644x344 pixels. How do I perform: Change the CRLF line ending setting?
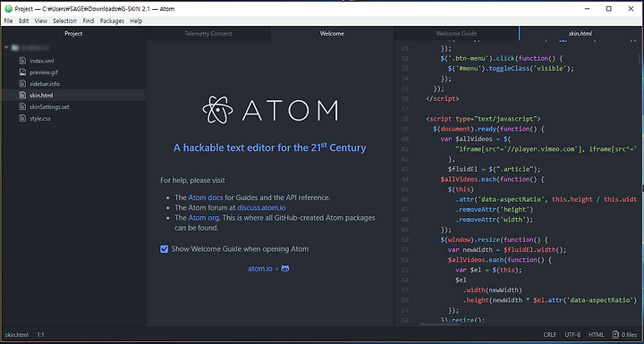tap(550, 334)
